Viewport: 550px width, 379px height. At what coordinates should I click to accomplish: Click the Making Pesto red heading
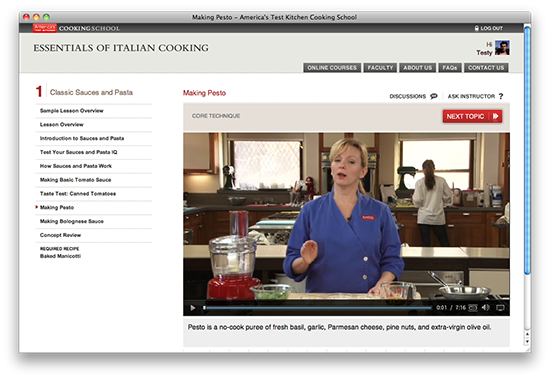tap(204, 93)
